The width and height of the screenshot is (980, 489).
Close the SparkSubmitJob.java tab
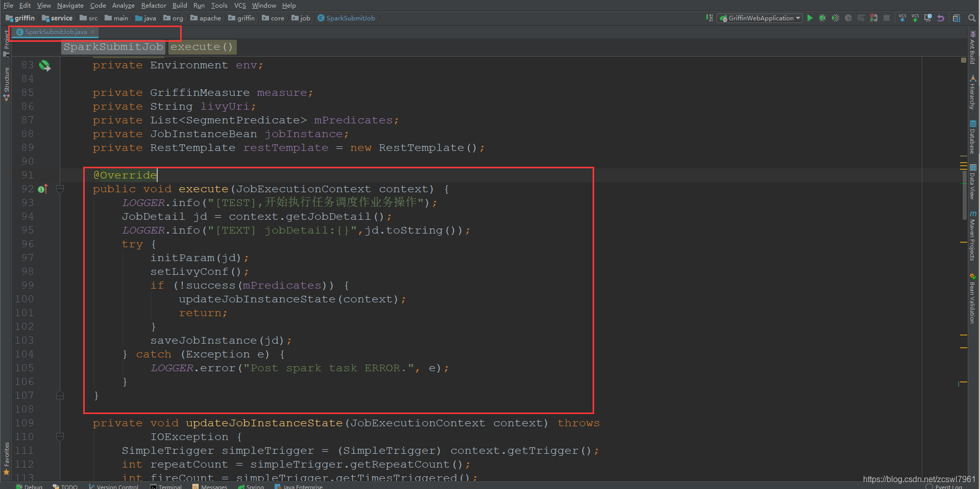coord(92,32)
